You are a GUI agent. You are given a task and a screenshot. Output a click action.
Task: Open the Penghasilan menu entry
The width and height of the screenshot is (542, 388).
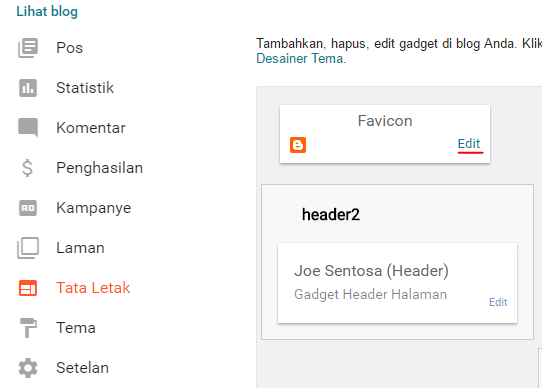100,168
